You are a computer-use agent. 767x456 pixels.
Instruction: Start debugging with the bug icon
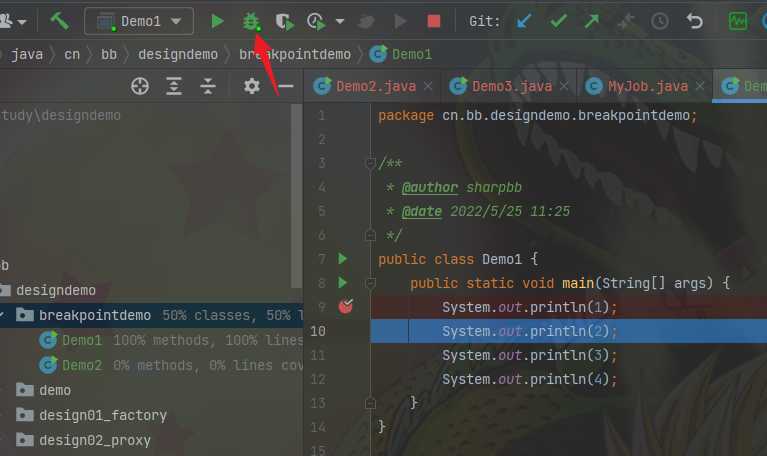tap(251, 22)
